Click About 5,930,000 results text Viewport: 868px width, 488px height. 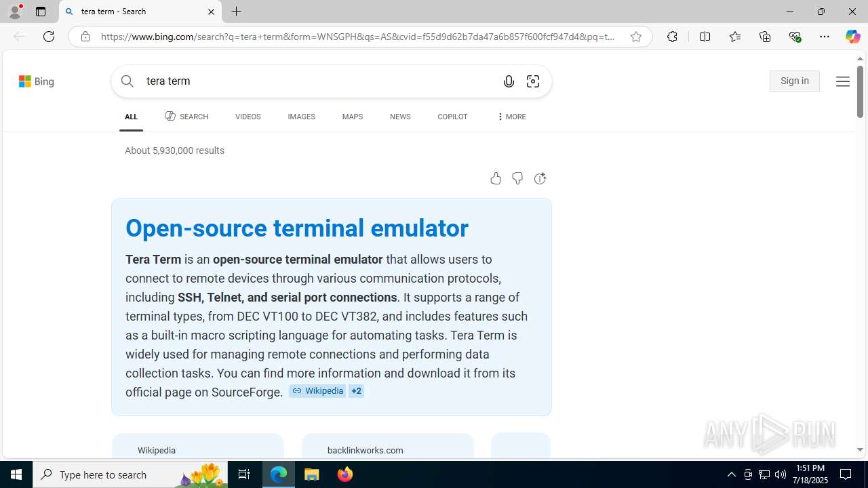click(174, 150)
